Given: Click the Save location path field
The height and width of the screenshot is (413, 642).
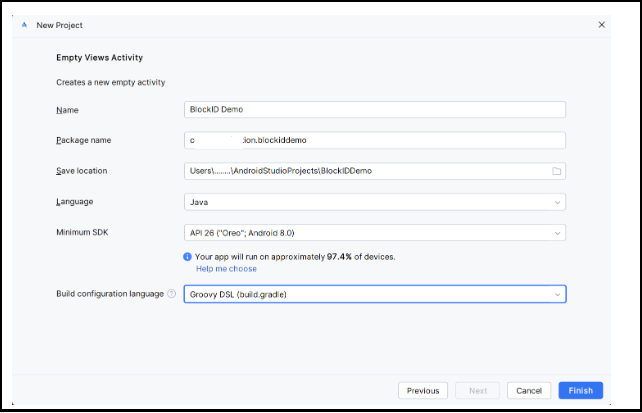Looking at the screenshot, I should point(365,171).
